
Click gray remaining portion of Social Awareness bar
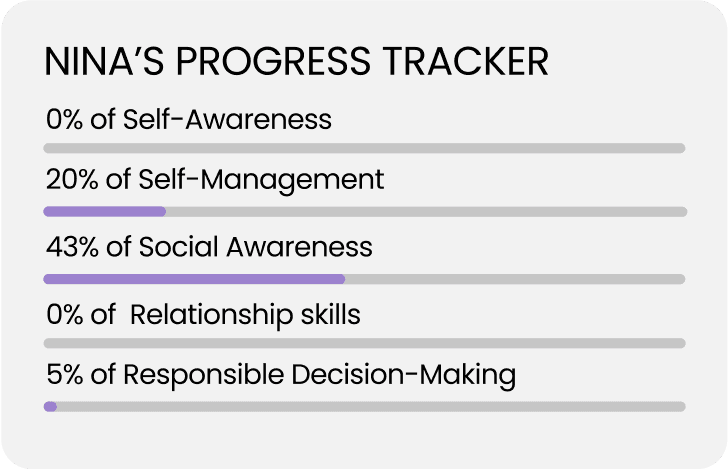point(515,278)
